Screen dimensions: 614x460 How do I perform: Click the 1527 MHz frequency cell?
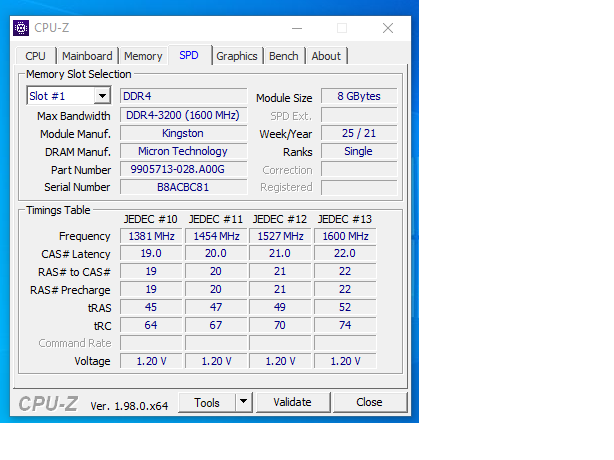click(280, 236)
